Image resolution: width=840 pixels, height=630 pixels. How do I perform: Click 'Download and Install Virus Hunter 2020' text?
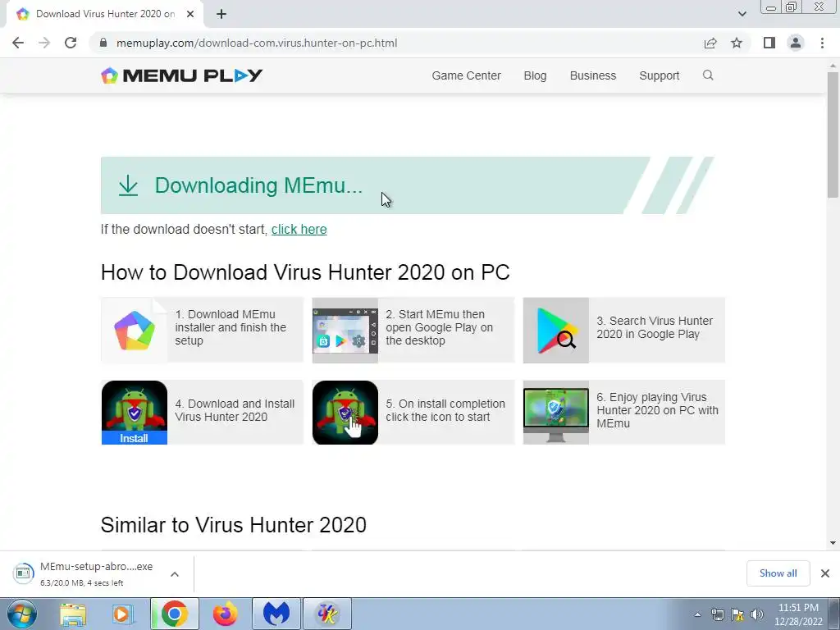point(235,410)
